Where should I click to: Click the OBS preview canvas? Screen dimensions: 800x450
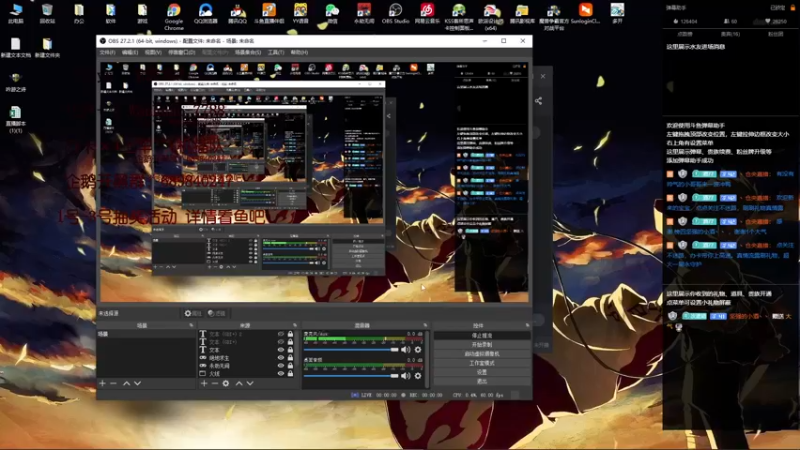[314, 182]
